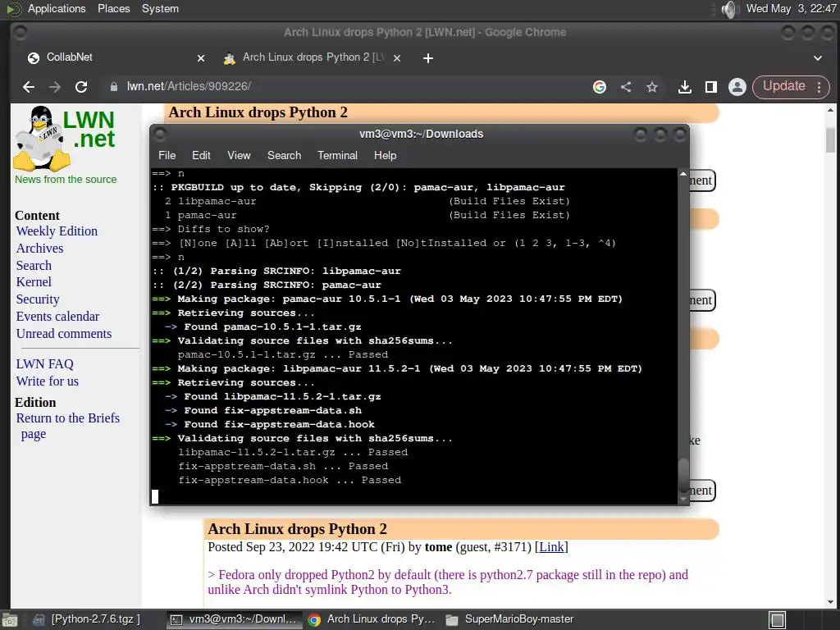840x630 pixels.
Task: Go back in Chrome history
Action: 29,87
